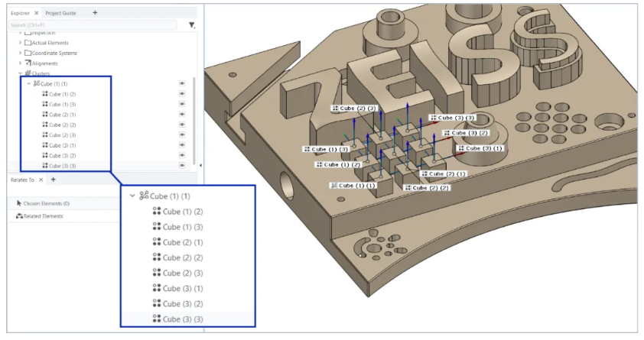Click cluster icon of Explorer row Cube (1) (2)

tap(45, 94)
